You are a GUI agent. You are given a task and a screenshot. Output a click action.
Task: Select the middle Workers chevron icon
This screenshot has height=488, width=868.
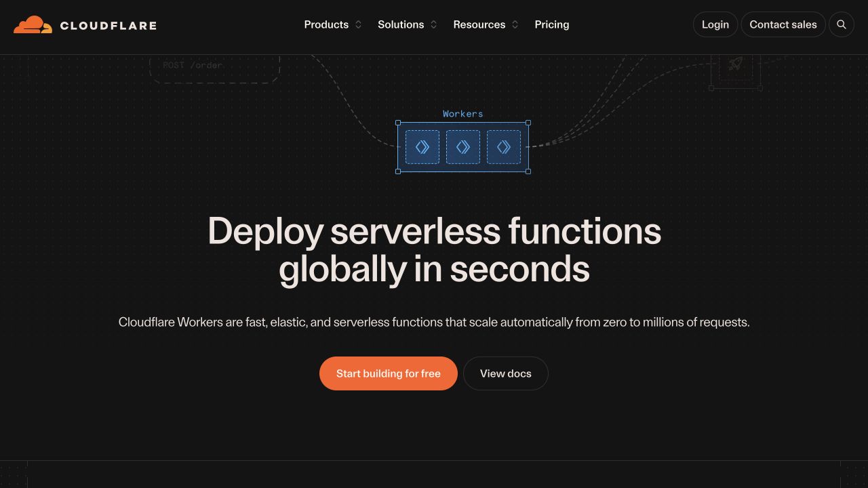click(463, 147)
